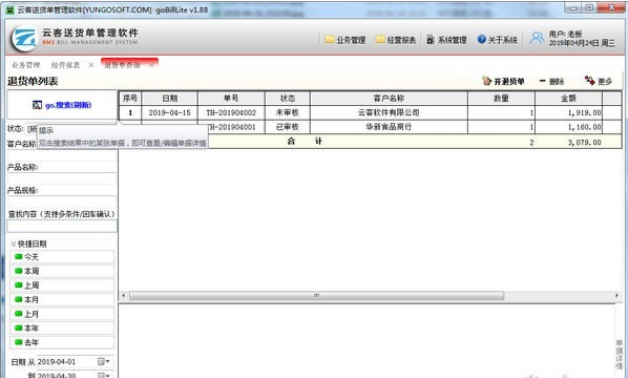Sort by 状态 column header
The width and height of the screenshot is (628, 378).
tap(288, 98)
